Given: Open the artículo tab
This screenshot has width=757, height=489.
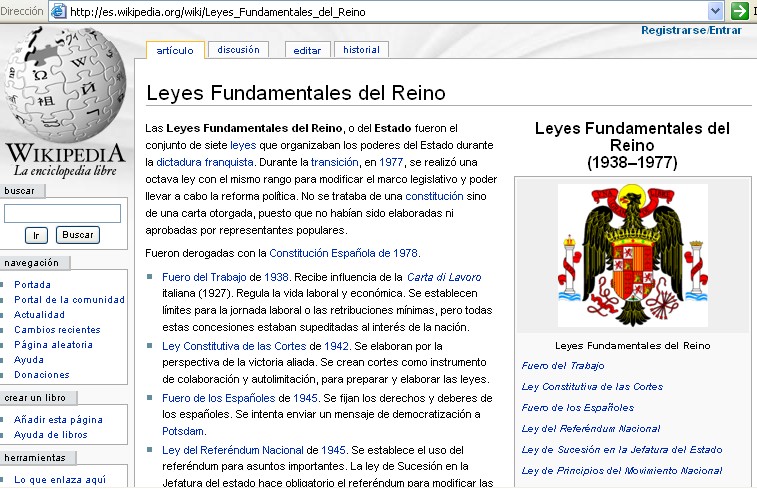Looking at the screenshot, I should point(175,50).
